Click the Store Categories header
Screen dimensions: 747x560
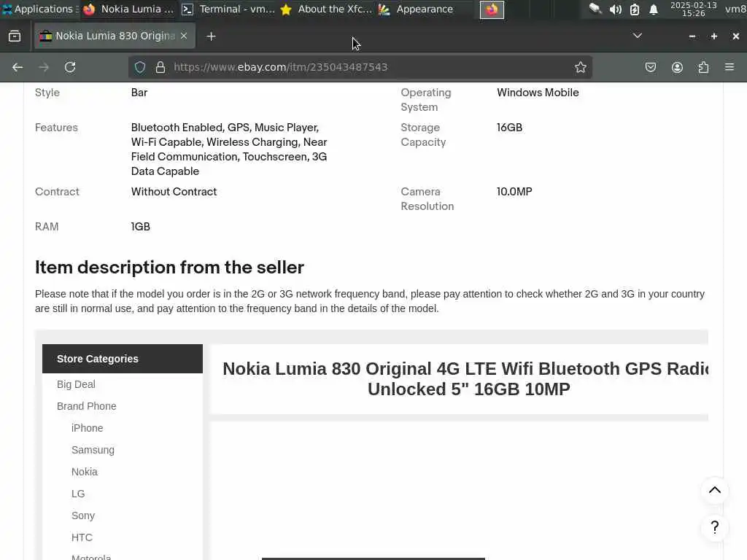point(123,359)
